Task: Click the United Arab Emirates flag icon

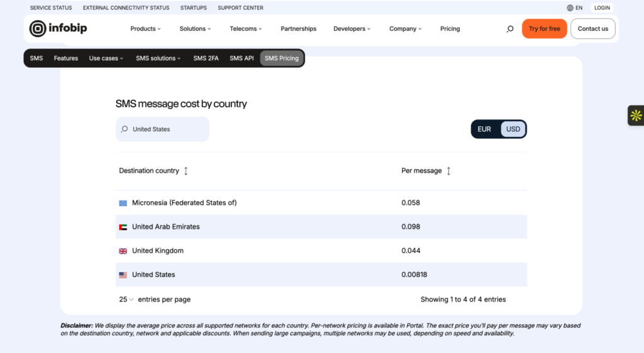Action: click(123, 227)
